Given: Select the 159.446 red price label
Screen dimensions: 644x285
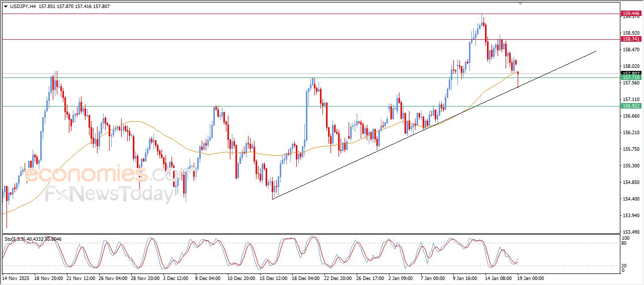Looking at the screenshot, I should pos(631,14).
